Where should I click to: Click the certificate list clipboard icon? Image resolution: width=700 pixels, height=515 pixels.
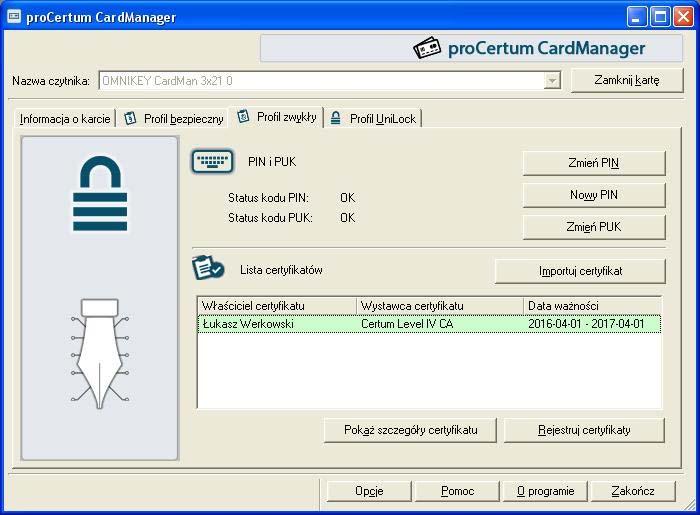[208, 267]
